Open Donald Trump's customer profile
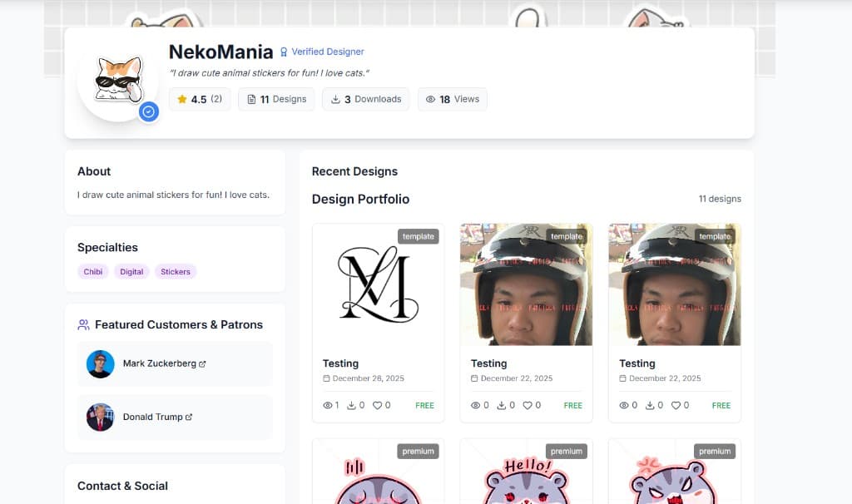852x504 pixels. [x=152, y=417]
